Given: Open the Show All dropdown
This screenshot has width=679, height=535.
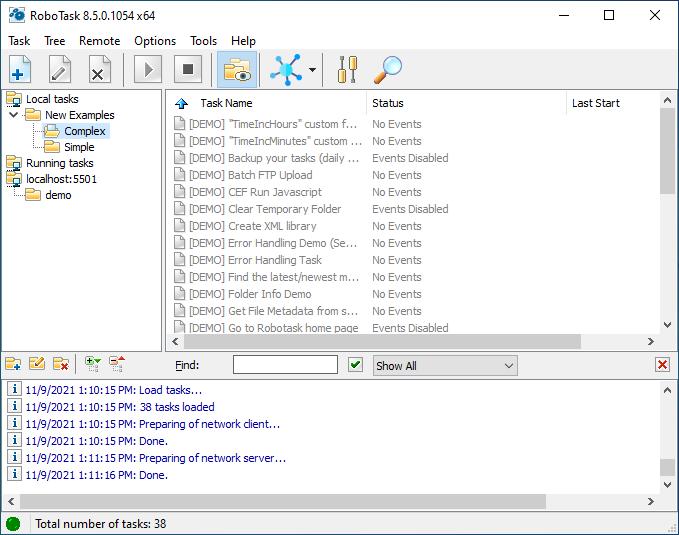Looking at the screenshot, I should coord(445,366).
